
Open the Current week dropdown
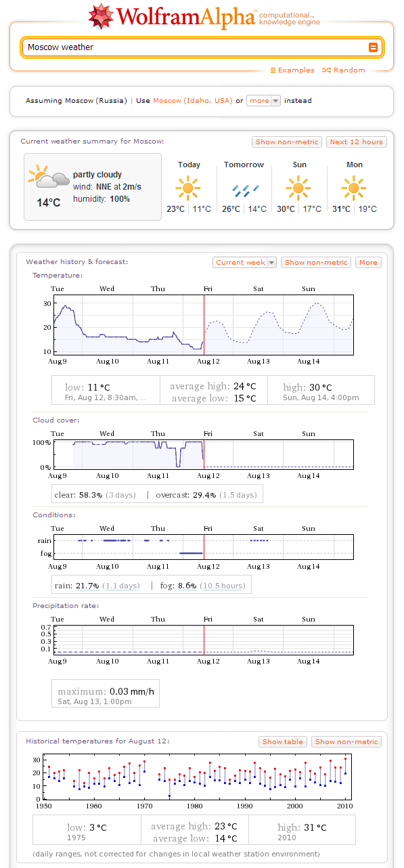coord(245,263)
